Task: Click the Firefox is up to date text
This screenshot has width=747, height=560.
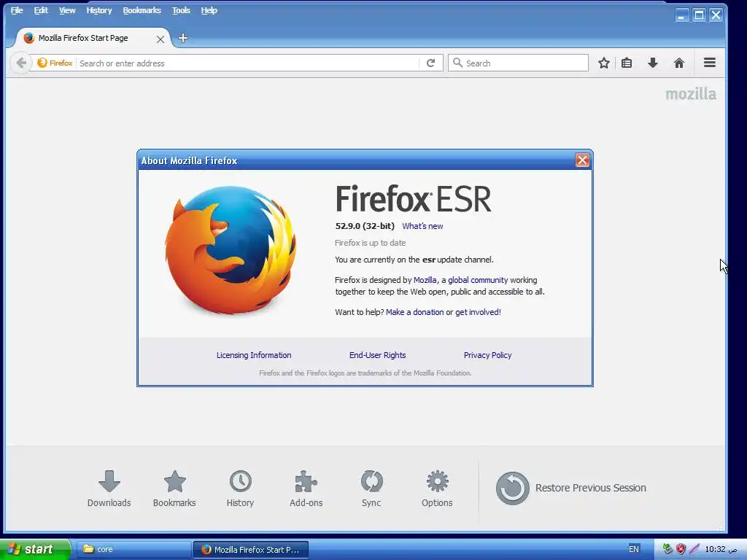Action: [x=370, y=243]
